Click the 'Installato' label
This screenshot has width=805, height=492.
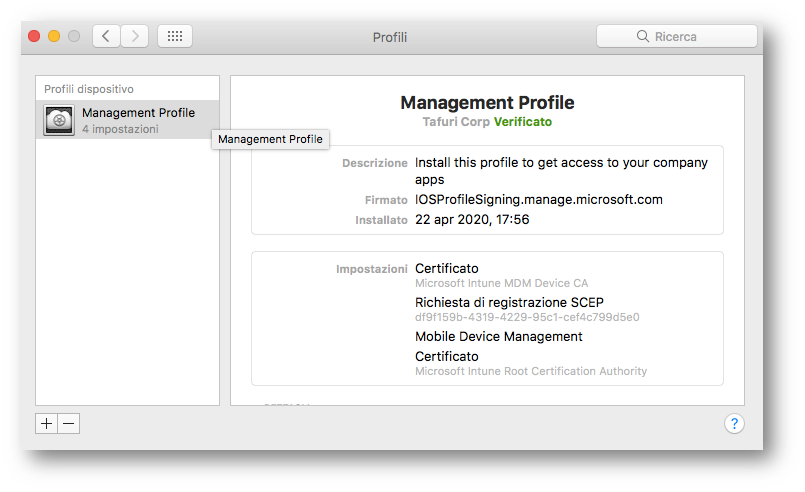381,220
